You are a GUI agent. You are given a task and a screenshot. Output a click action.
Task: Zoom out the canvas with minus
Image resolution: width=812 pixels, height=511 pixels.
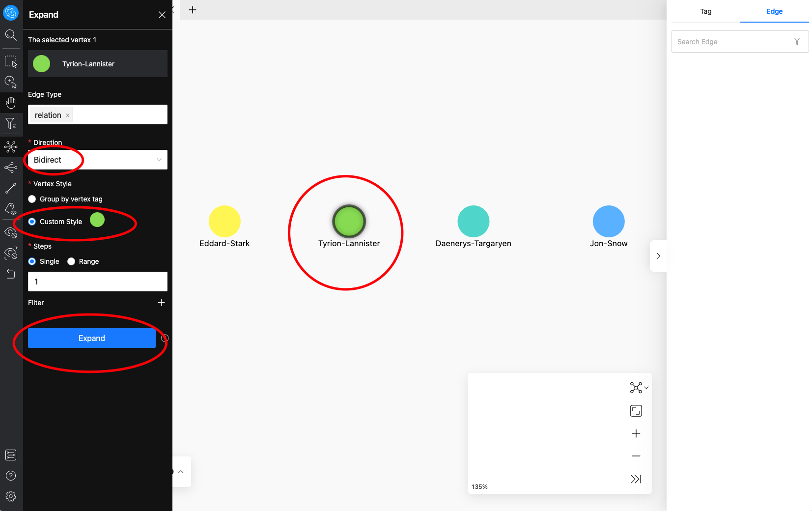click(636, 456)
